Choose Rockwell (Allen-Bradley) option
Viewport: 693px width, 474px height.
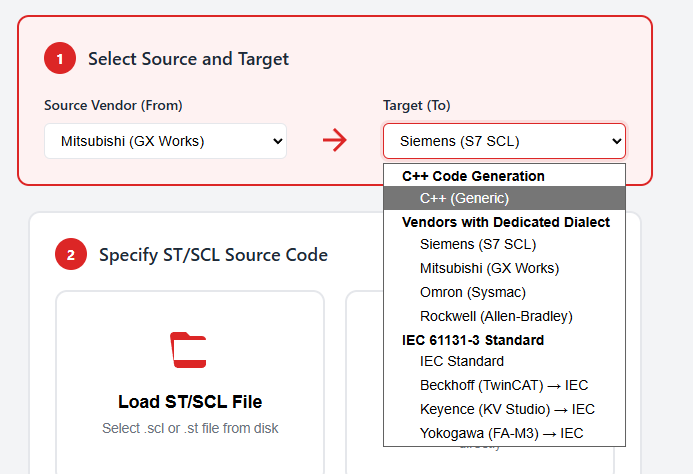(x=496, y=316)
